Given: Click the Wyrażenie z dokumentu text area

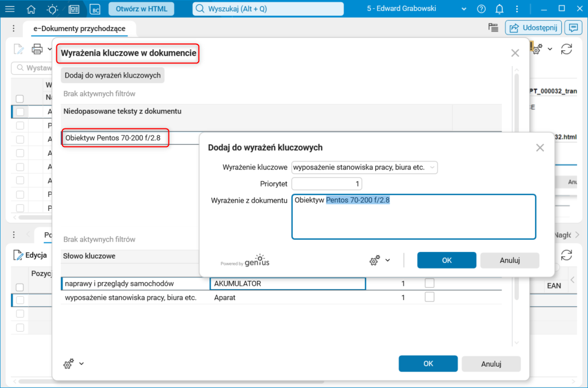Looking at the screenshot, I should 414,217.
